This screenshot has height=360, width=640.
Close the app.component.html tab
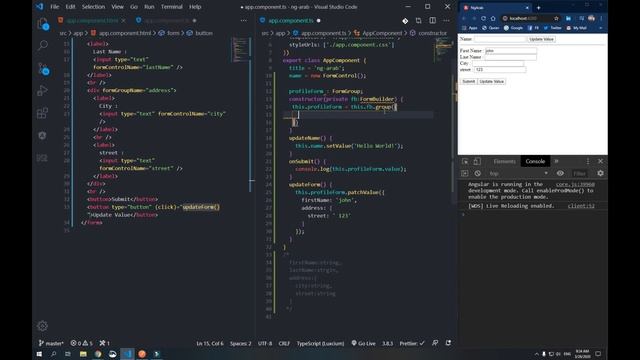(124, 20)
